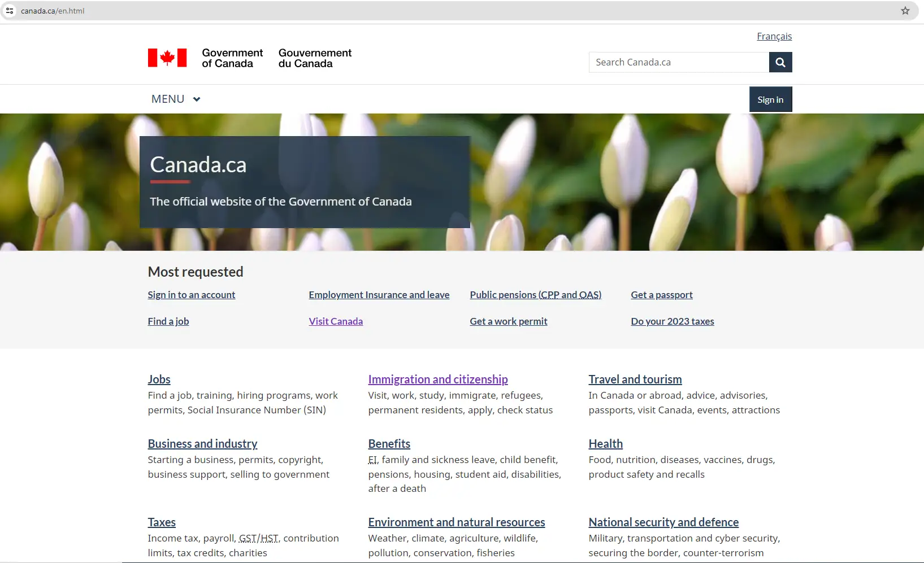
Task: Open Employment Insurance and leave link
Action: coord(379,295)
